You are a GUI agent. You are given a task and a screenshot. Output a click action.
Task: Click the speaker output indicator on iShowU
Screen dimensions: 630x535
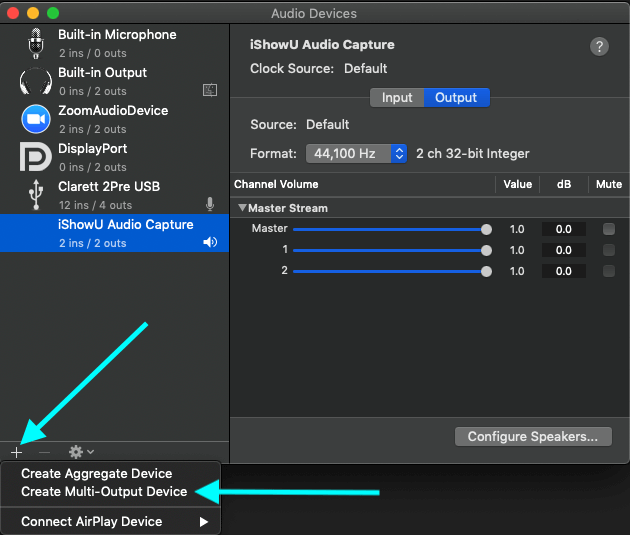210,242
